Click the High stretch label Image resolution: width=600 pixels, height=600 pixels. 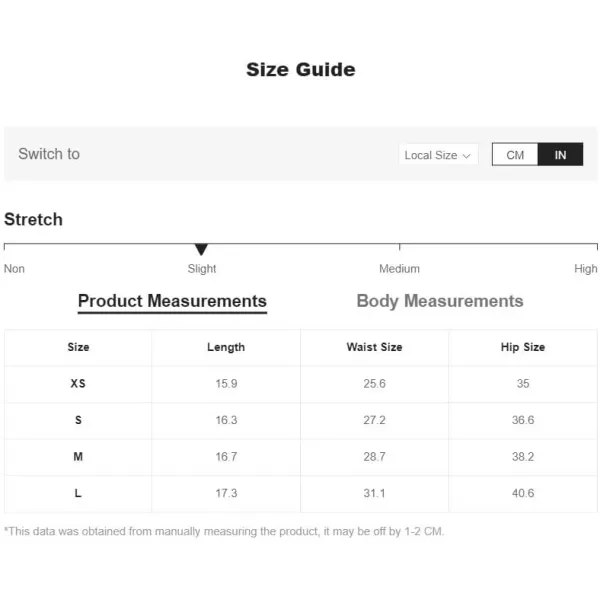585,269
